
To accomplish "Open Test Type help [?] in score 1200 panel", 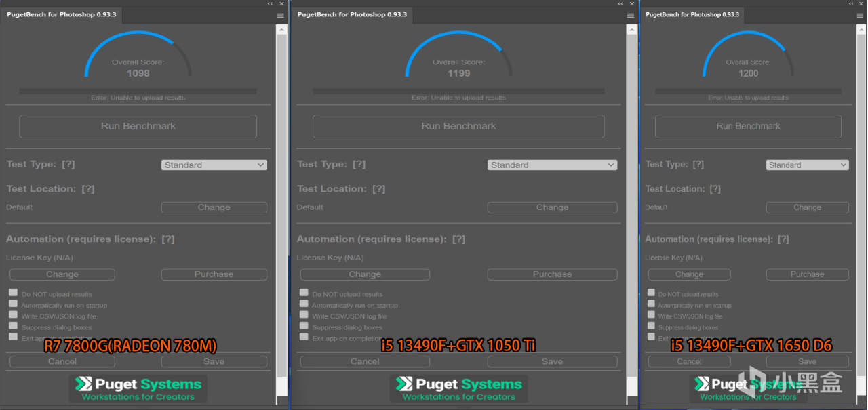I will tap(698, 164).
